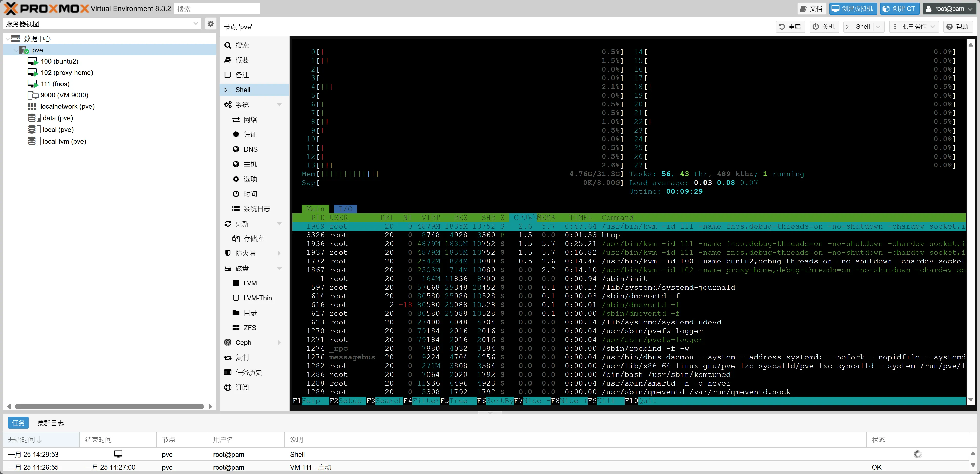Open the DNS settings page

(250, 149)
